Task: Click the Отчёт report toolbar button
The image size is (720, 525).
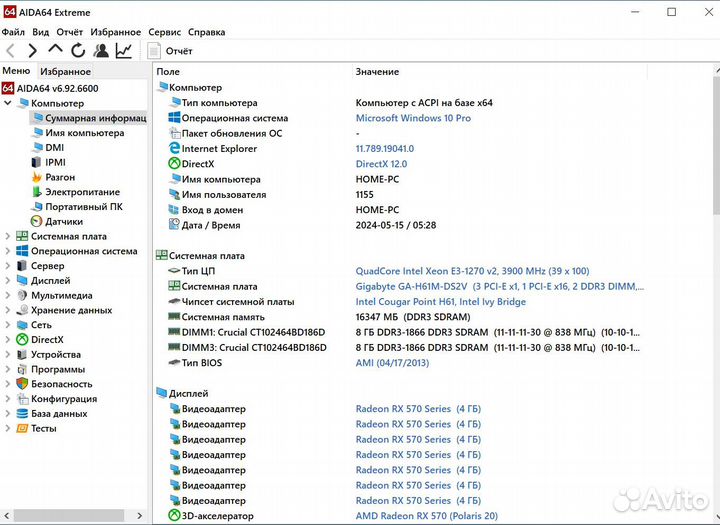Action: pos(170,50)
